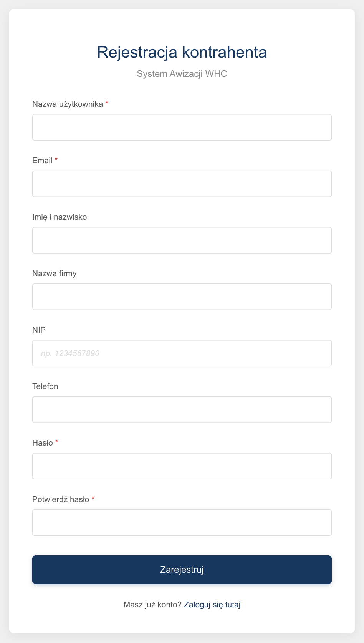Screen dimensions: 364x643
Task: Click the Email field label
Action: tap(42, 161)
